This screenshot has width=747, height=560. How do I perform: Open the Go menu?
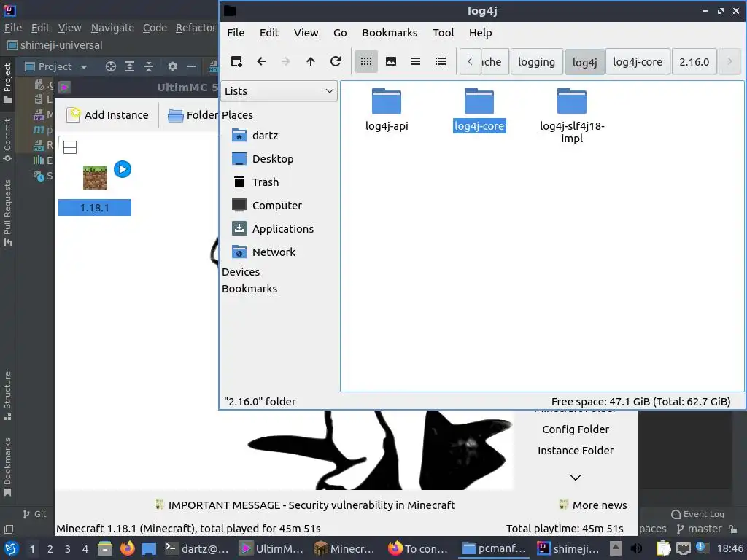tap(340, 33)
